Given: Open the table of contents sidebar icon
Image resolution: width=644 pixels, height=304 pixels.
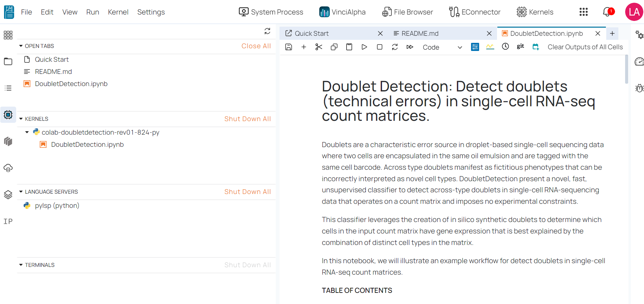Looking at the screenshot, I should point(8,88).
